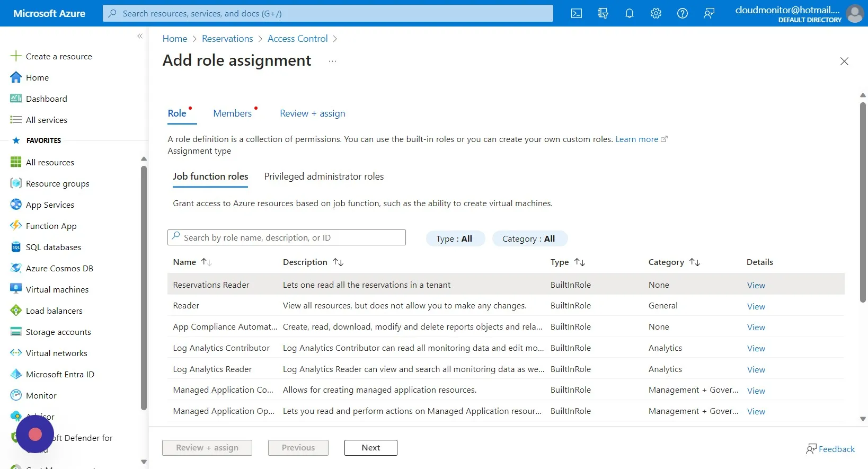
Task: Click the All services list icon
Action: click(16, 120)
